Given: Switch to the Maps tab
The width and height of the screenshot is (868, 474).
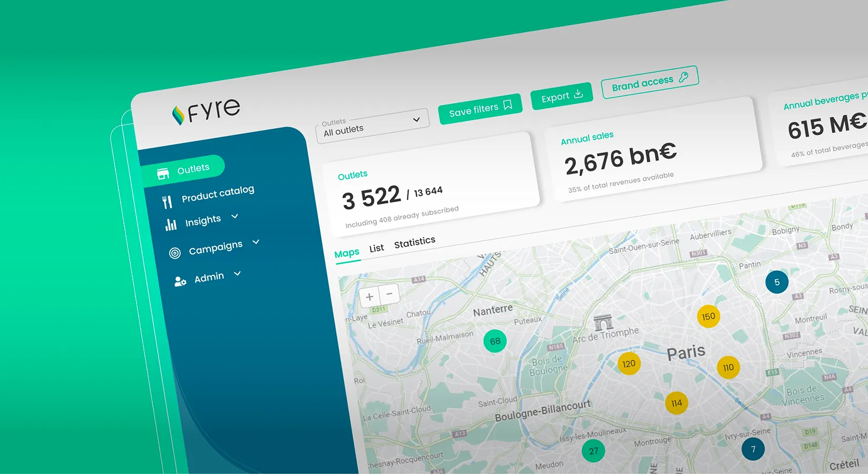Looking at the screenshot, I should pos(347,253).
